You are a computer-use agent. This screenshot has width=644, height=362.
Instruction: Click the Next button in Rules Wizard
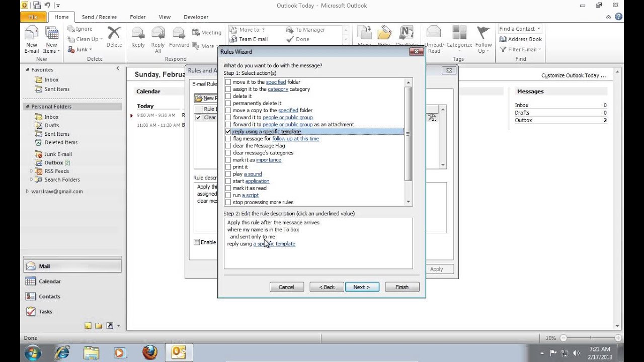[362, 287]
